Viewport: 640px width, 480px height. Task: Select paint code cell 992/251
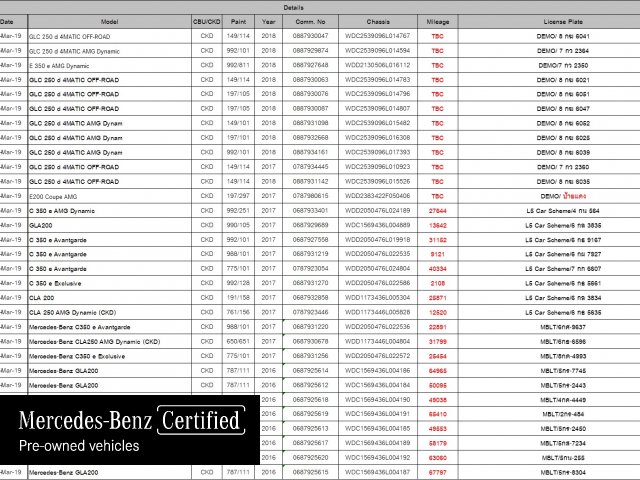[x=238, y=211]
